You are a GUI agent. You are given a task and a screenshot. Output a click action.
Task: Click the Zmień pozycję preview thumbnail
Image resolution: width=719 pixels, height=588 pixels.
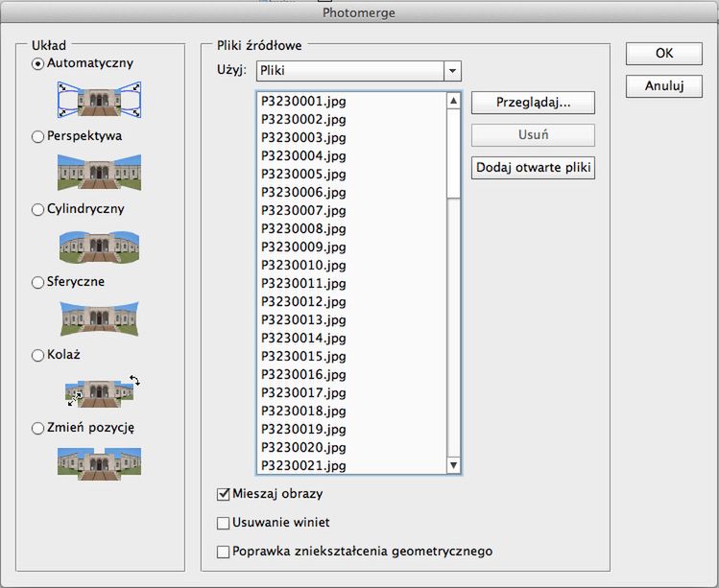[x=99, y=464]
